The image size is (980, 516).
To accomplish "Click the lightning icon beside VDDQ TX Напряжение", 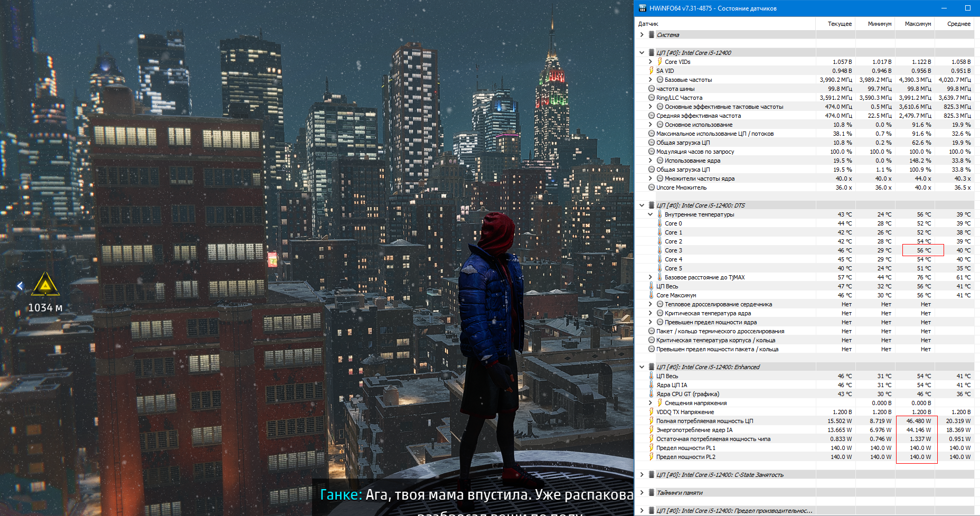I will pyautogui.click(x=651, y=412).
